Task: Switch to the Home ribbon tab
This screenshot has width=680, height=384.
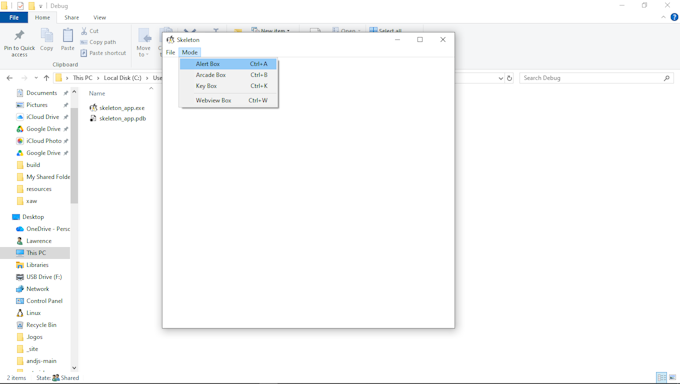Action: click(x=42, y=18)
